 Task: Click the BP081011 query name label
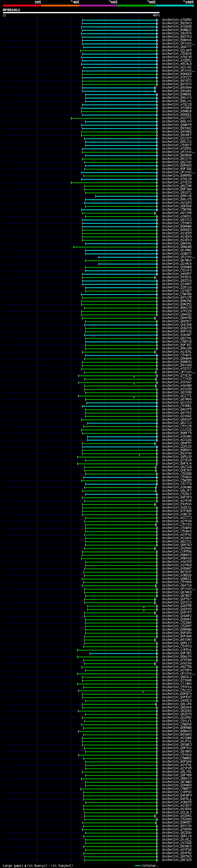coord(11,10)
